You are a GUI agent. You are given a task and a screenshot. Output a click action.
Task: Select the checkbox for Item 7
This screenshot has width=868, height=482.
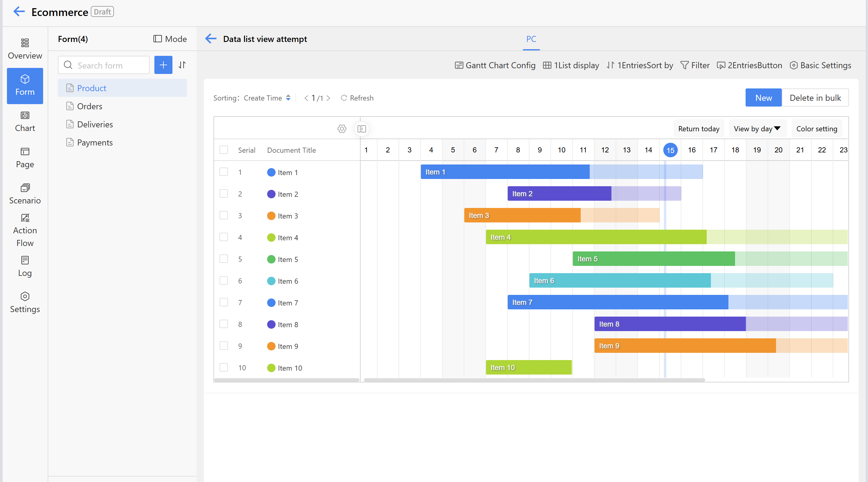pos(224,302)
